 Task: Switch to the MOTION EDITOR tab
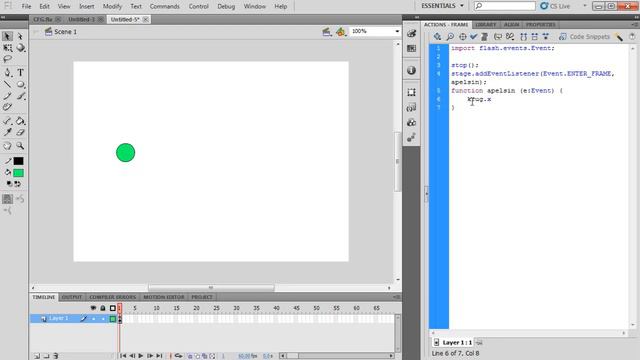[x=164, y=297]
